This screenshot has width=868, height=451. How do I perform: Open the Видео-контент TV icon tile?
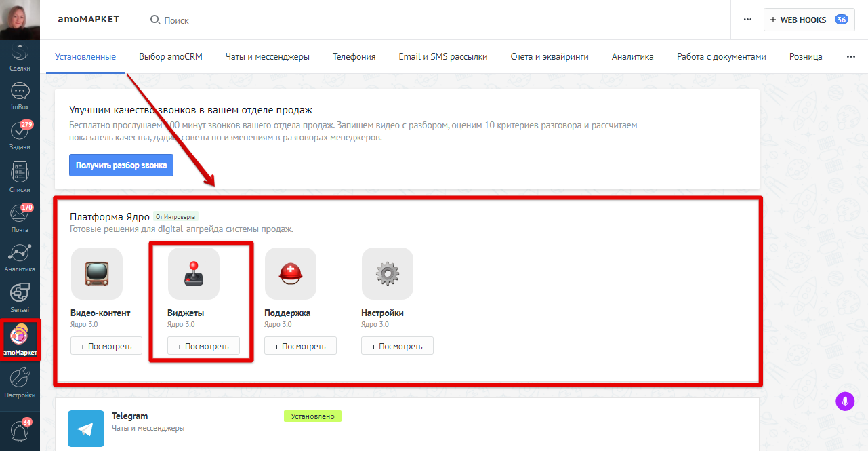click(x=97, y=273)
